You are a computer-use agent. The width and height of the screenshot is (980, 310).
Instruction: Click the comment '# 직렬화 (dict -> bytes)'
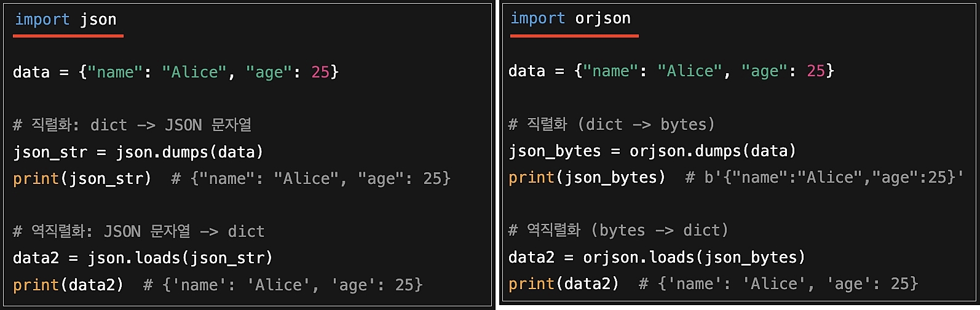click(x=612, y=125)
